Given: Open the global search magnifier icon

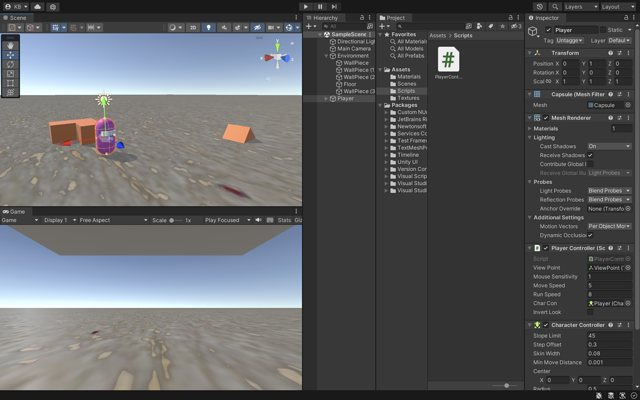Looking at the screenshot, I should [x=555, y=7].
